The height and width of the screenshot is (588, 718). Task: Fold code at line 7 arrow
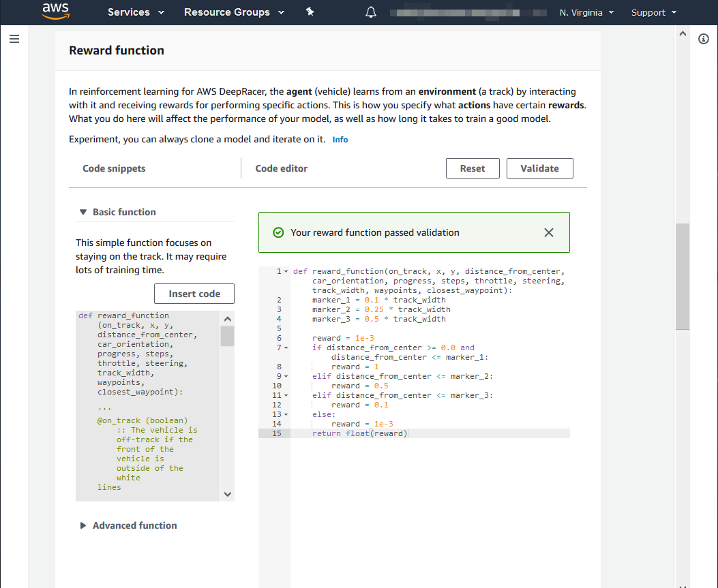coord(286,347)
